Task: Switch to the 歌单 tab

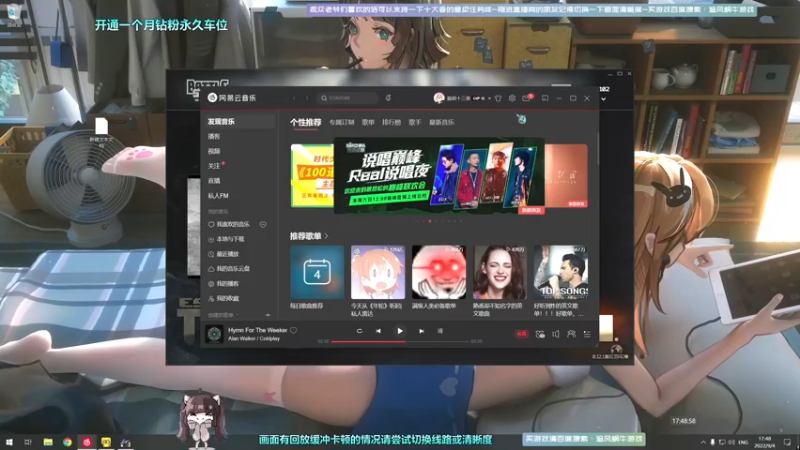Action: point(368,122)
